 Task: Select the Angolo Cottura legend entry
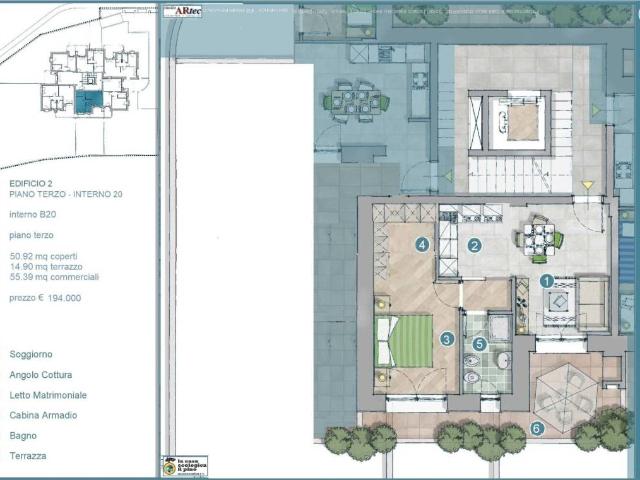pyautogui.click(x=41, y=375)
